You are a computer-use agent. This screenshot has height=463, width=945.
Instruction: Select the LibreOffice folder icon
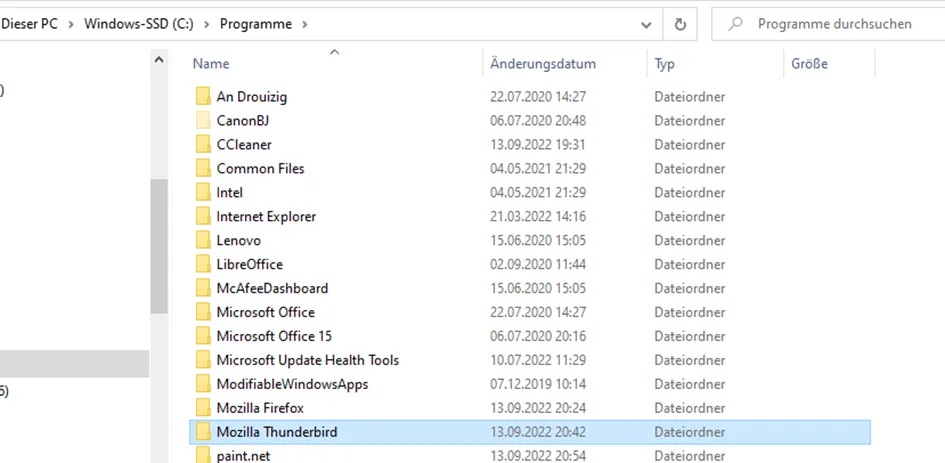(203, 264)
